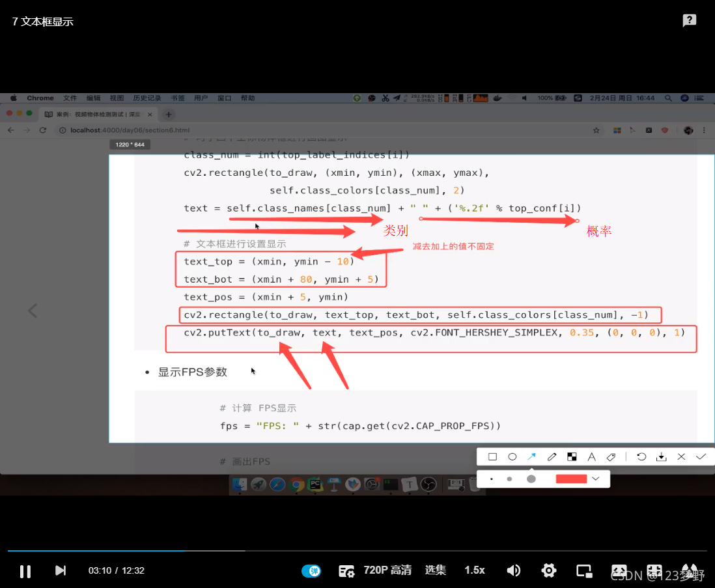Viewport: 715px width, 588px height.
Task: Select the rectangle annotation tool
Action: [492, 456]
